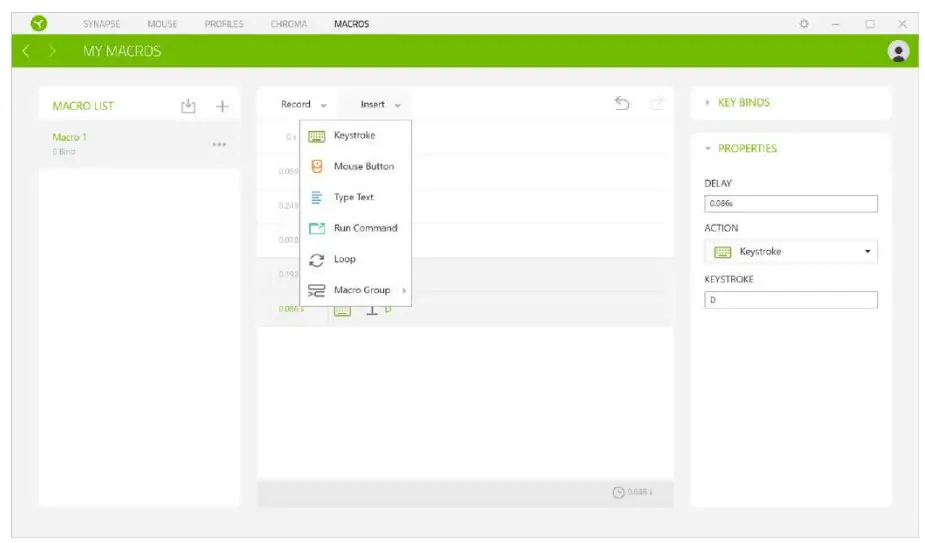
Task: Expand the Macro Group submenu arrow
Action: click(x=404, y=290)
